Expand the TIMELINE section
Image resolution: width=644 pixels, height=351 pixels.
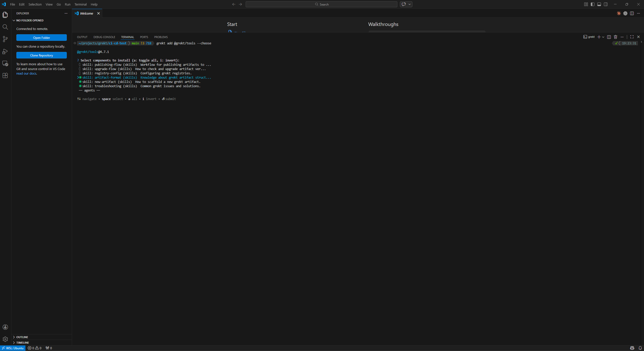[x=23, y=343]
